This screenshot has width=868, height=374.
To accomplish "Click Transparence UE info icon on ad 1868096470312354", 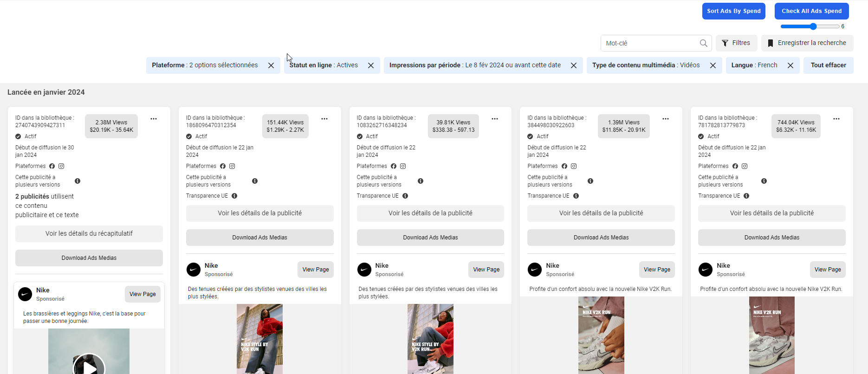I will (234, 196).
